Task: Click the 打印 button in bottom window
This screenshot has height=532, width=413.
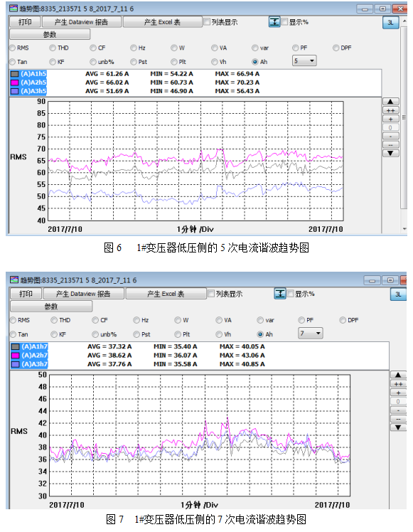Action: tap(26, 294)
